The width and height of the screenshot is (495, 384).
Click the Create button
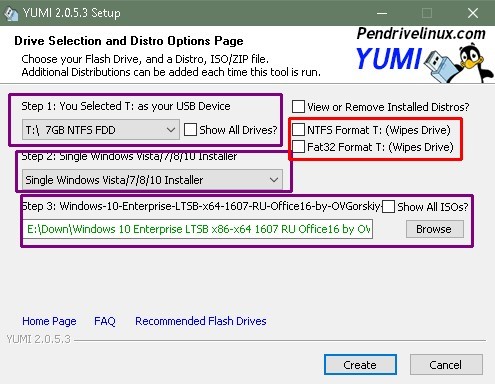tap(360, 365)
